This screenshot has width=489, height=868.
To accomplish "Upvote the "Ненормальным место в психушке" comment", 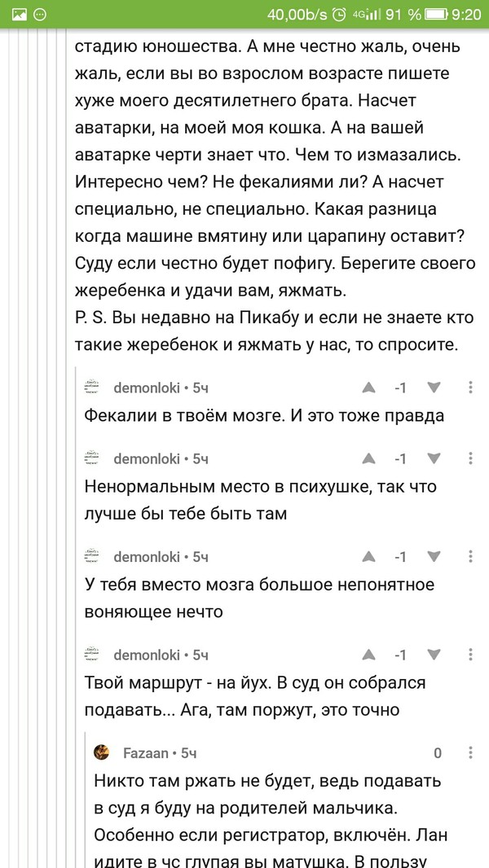I will point(369,459).
